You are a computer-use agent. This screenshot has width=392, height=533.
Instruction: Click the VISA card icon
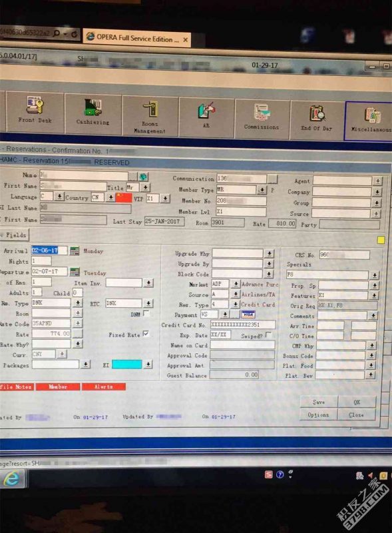[248, 314]
